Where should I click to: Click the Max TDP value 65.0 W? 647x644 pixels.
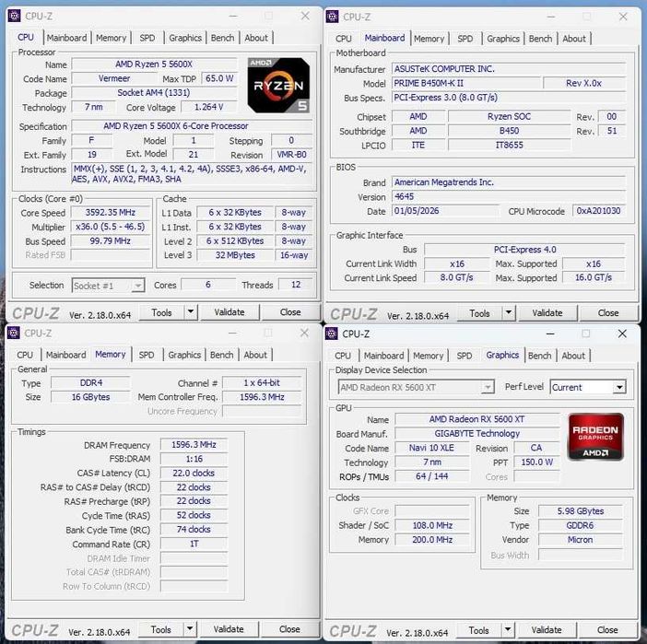(219, 78)
